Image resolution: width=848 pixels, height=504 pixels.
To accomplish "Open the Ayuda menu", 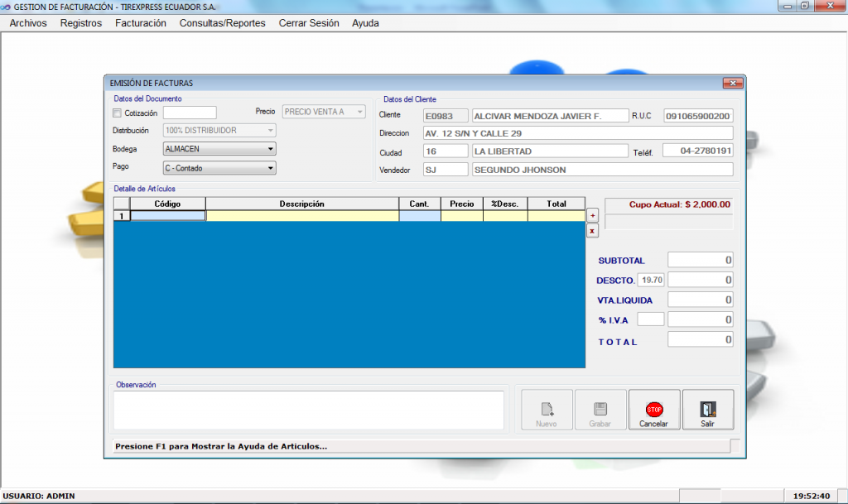I will click(365, 23).
